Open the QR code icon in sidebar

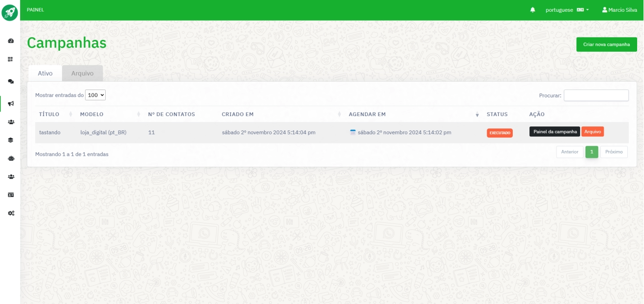tap(11, 59)
